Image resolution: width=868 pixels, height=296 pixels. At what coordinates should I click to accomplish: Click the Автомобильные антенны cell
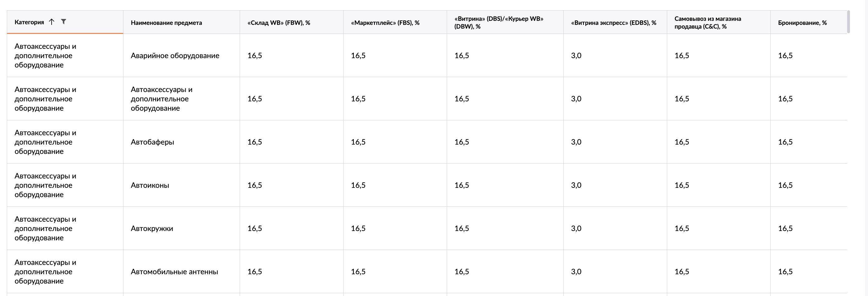174,271
